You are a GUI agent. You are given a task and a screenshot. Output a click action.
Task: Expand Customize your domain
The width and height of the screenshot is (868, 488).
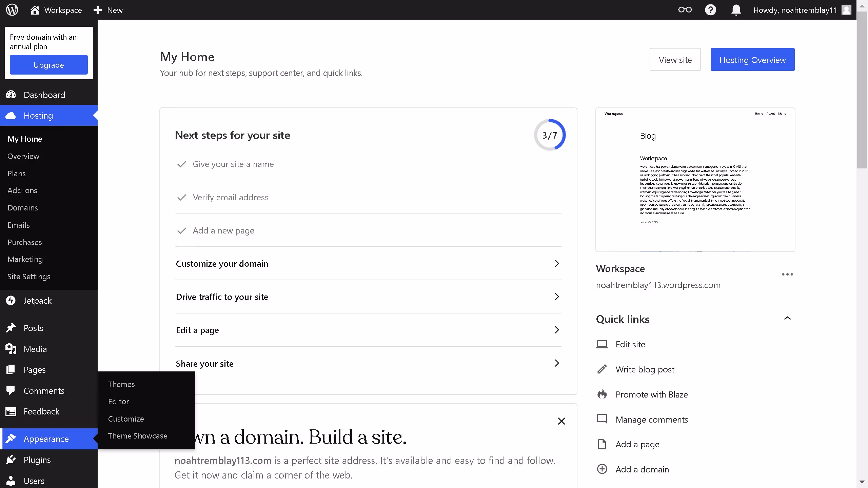[557, 263]
